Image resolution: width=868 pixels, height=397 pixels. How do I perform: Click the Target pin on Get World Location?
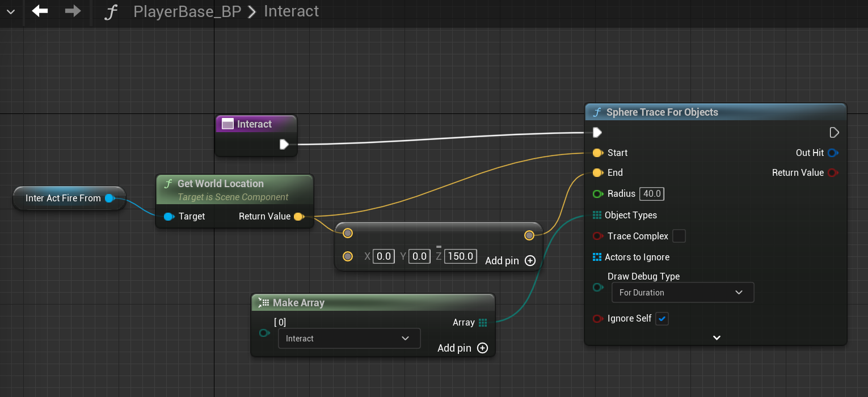point(168,217)
